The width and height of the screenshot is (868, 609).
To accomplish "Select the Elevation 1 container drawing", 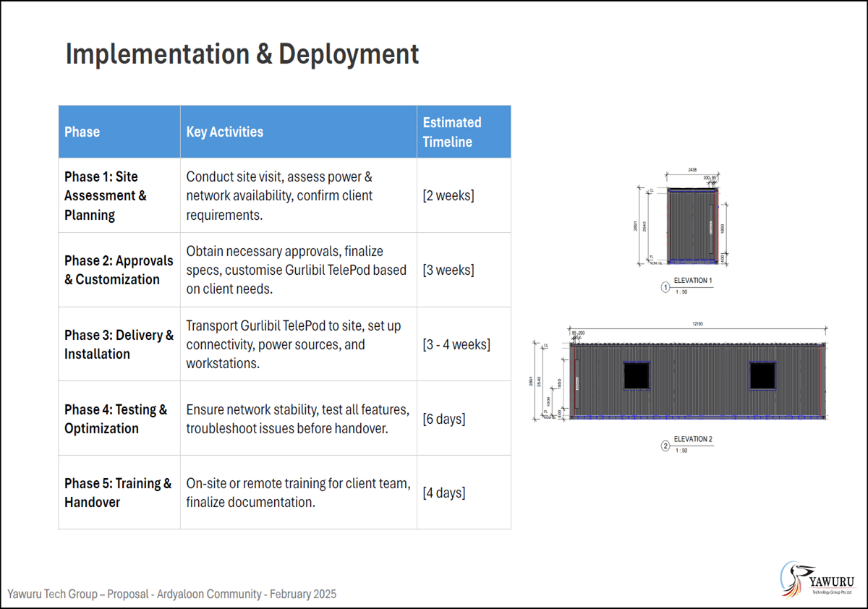I will [691, 226].
